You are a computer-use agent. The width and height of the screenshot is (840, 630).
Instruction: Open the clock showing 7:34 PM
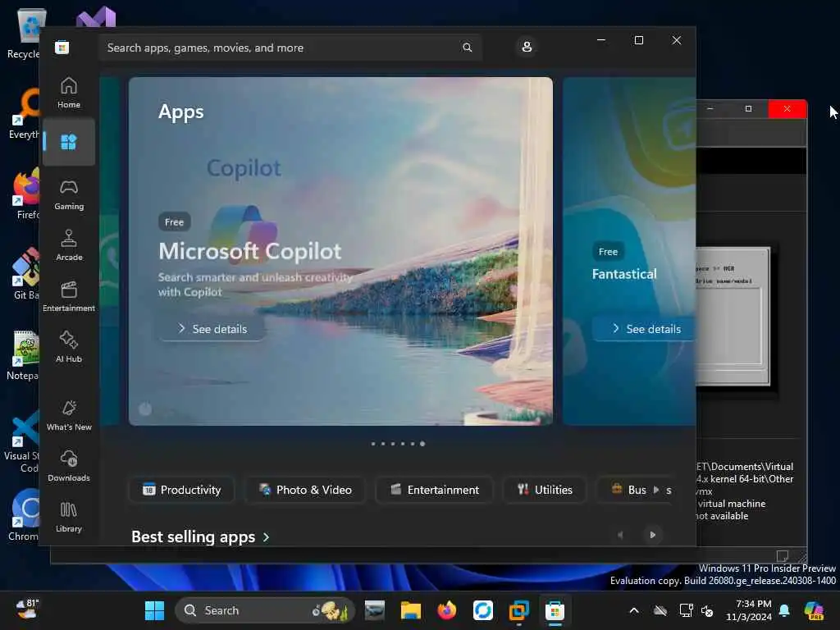tap(749, 610)
